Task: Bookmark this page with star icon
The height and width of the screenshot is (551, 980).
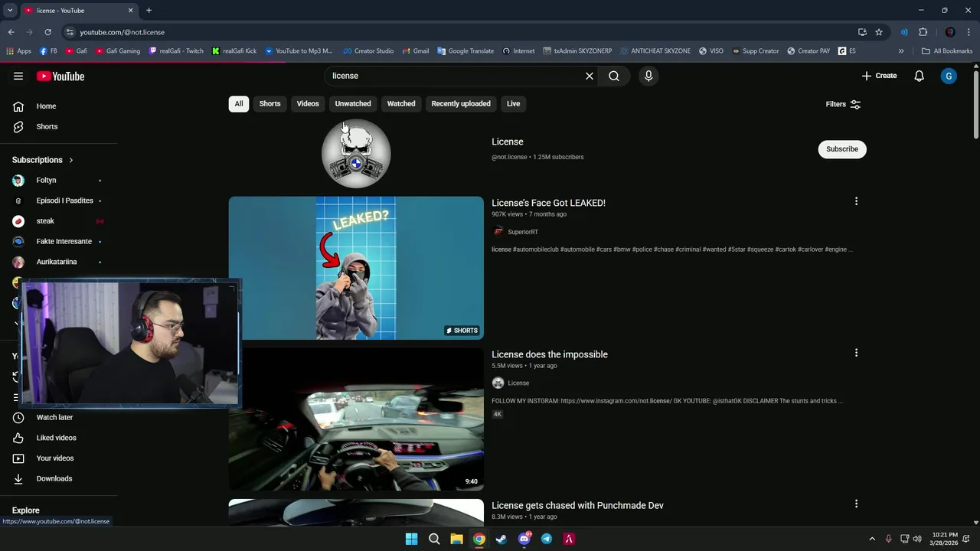Action: (879, 32)
